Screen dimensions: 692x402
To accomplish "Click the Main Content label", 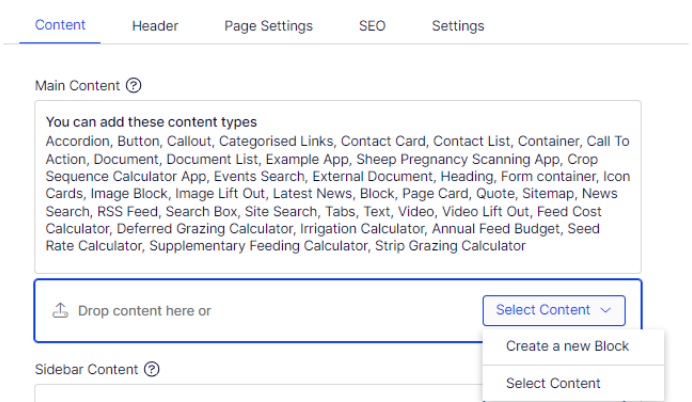I will [x=77, y=86].
